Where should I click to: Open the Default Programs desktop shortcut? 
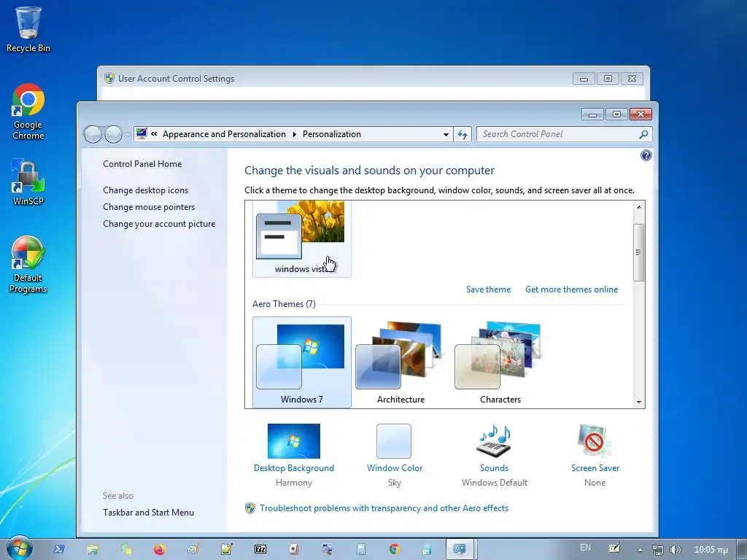(x=28, y=265)
